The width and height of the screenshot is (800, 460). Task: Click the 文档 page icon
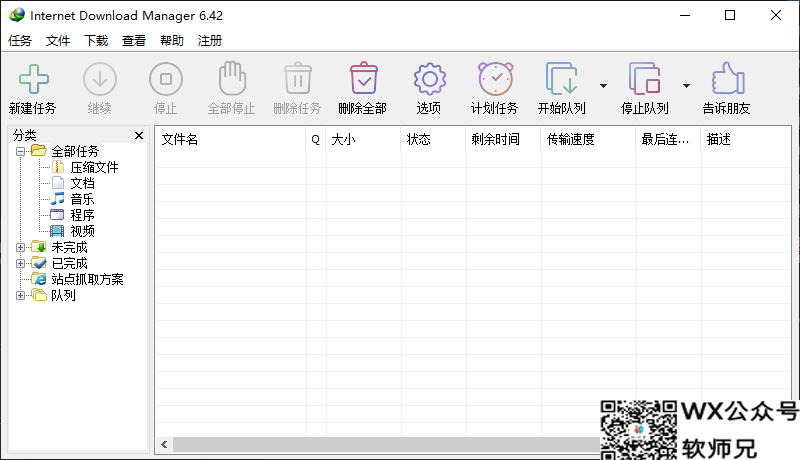pyautogui.click(x=58, y=183)
